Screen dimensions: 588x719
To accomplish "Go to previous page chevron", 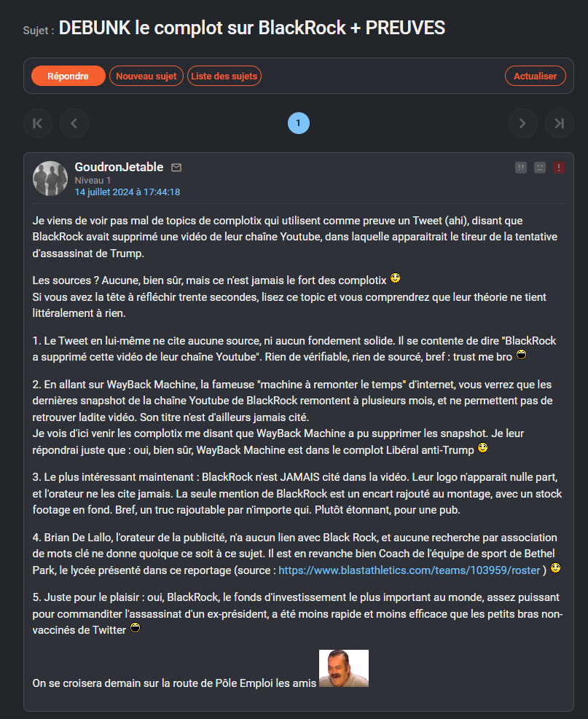I will pos(74,123).
